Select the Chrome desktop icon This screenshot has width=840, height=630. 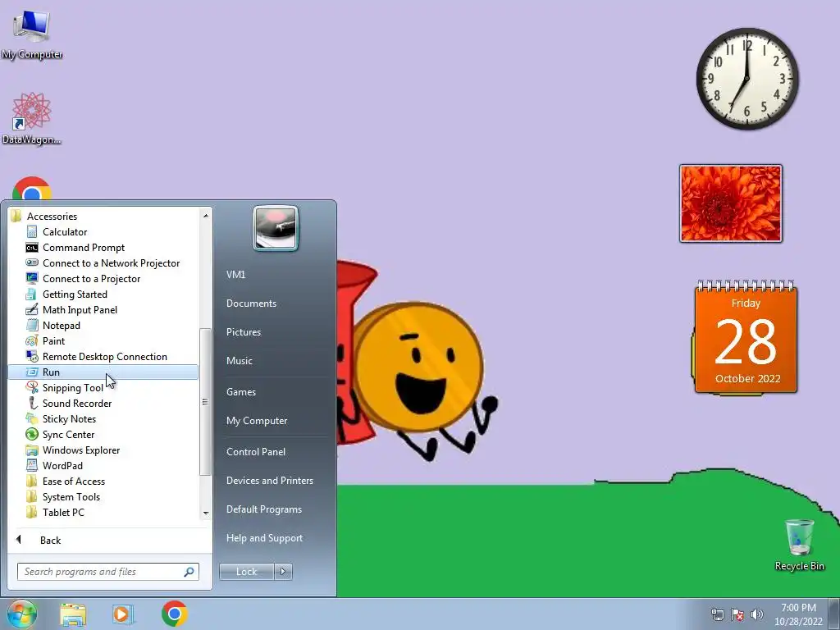32,189
